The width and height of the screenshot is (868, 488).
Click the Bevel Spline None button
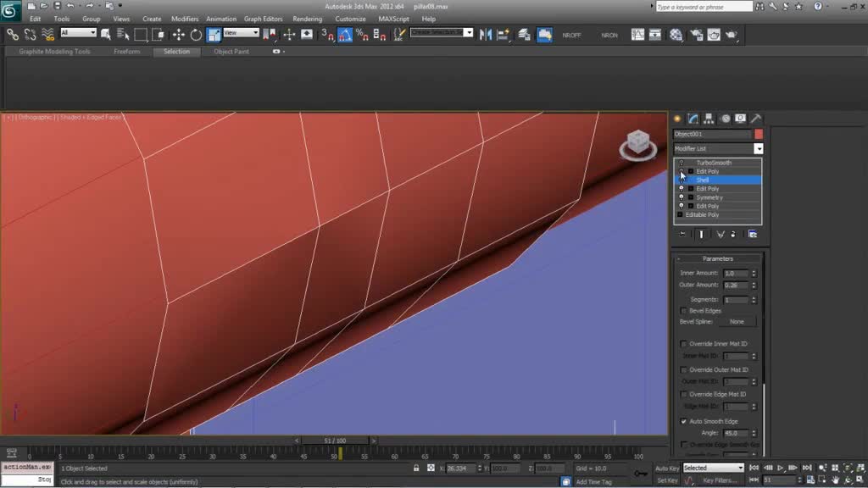pos(737,322)
